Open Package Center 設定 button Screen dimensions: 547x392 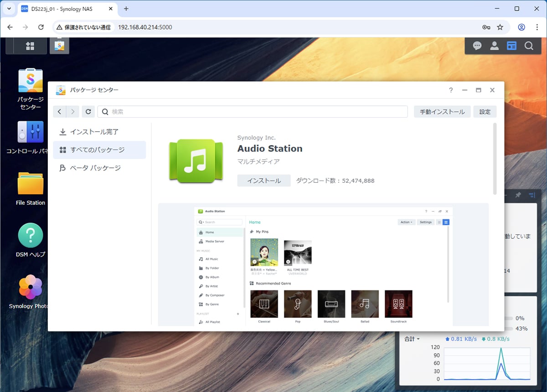click(485, 112)
